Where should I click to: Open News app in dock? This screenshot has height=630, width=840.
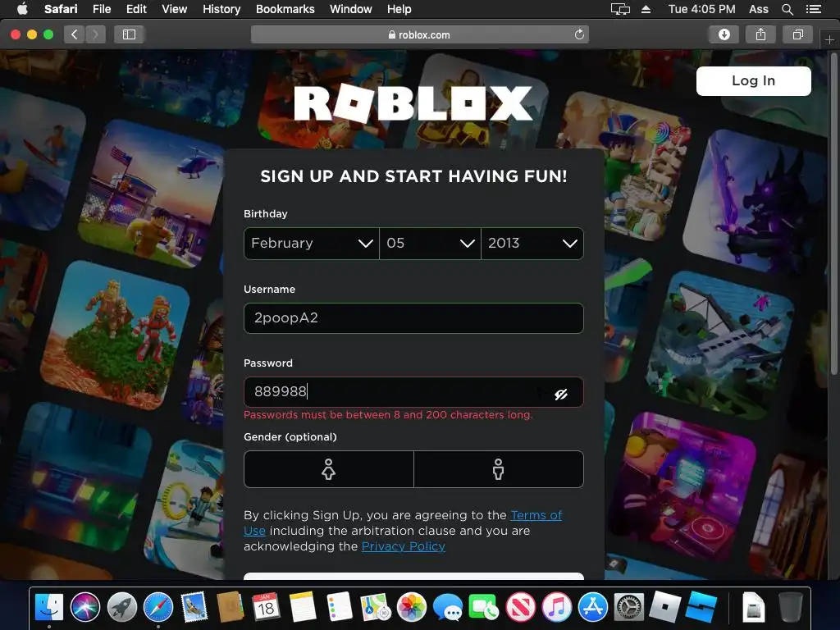[521, 608]
